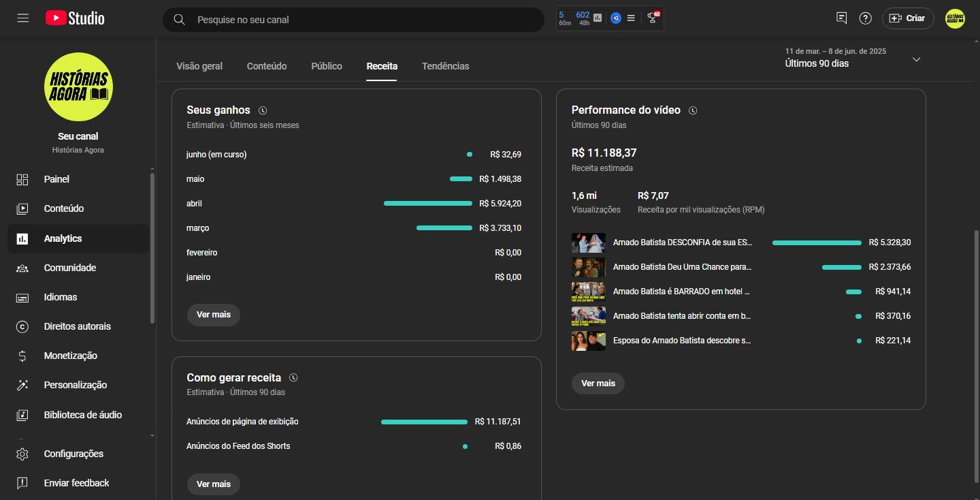Open video Amado Batista Deu Uma Chance para...

click(x=682, y=267)
